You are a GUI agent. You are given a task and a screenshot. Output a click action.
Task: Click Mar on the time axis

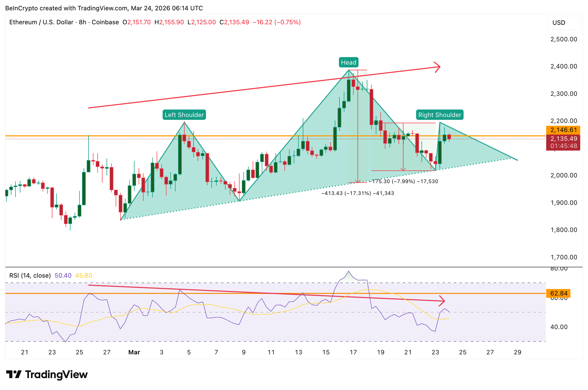(134, 352)
